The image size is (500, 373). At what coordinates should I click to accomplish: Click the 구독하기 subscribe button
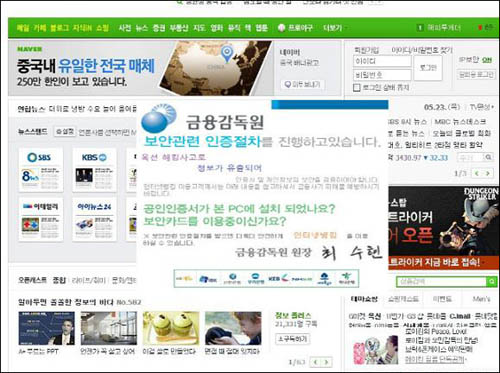pyautogui.click(x=293, y=339)
